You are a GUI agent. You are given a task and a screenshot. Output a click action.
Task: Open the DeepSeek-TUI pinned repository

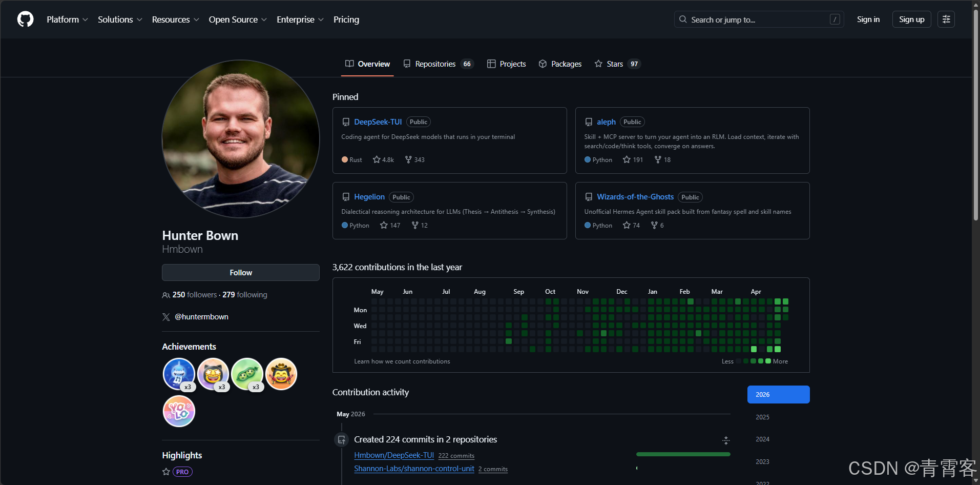[x=378, y=122]
